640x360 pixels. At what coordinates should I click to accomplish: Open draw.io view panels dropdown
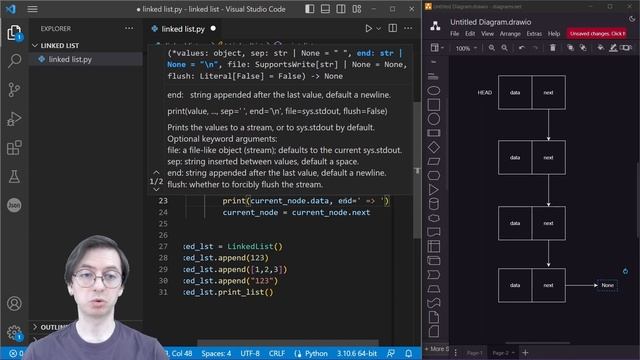click(x=437, y=48)
